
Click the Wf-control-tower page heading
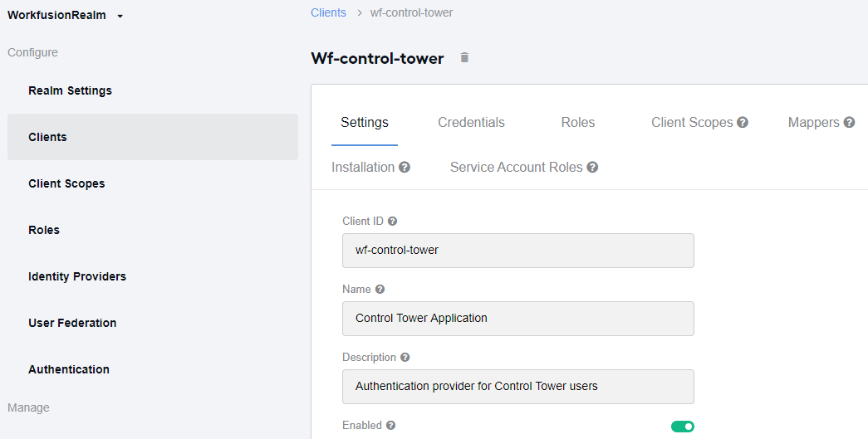tap(378, 58)
